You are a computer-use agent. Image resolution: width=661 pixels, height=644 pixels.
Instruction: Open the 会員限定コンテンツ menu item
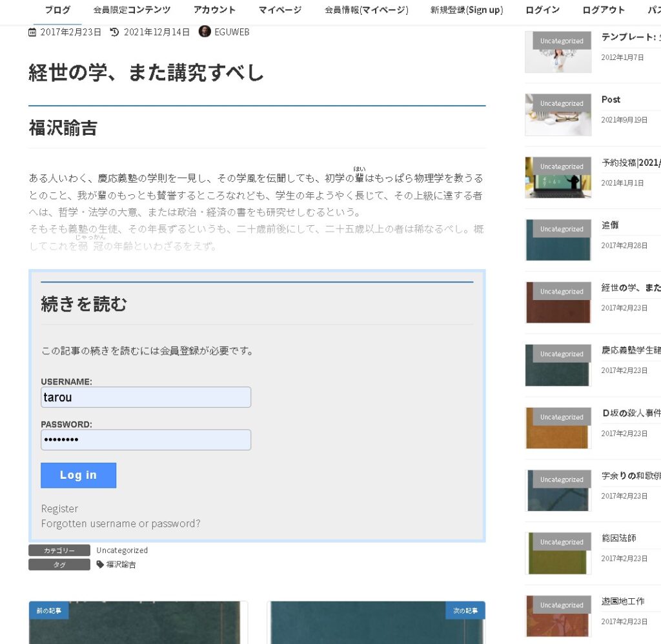pos(132,10)
